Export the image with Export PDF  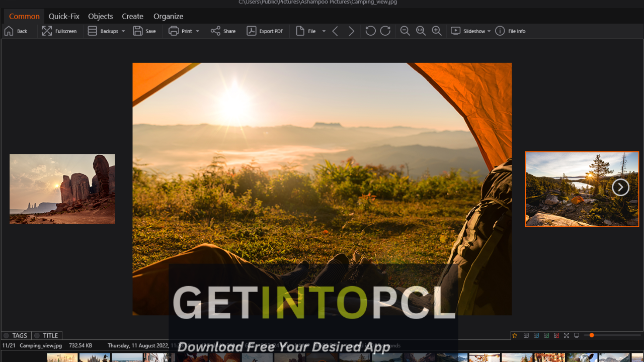coord(265,31)
